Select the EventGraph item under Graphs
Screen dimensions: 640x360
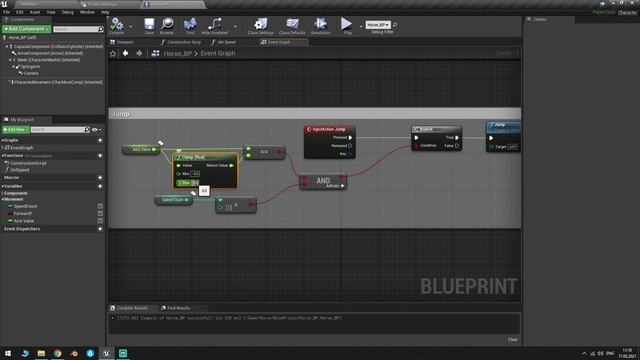pos(22,148)
